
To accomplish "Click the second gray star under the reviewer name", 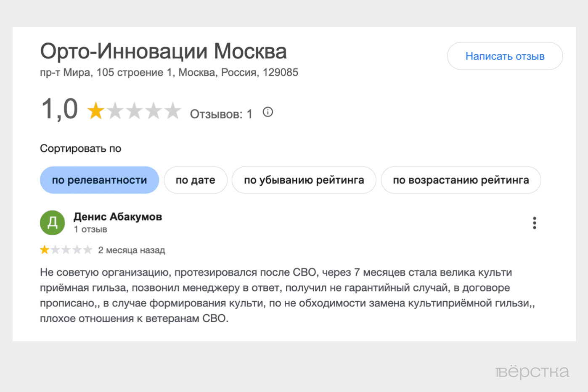I will pos(56,250).
